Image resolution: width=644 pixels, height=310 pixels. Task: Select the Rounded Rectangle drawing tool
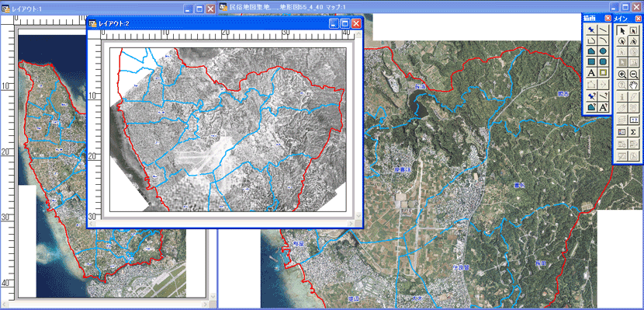point(603,61)
